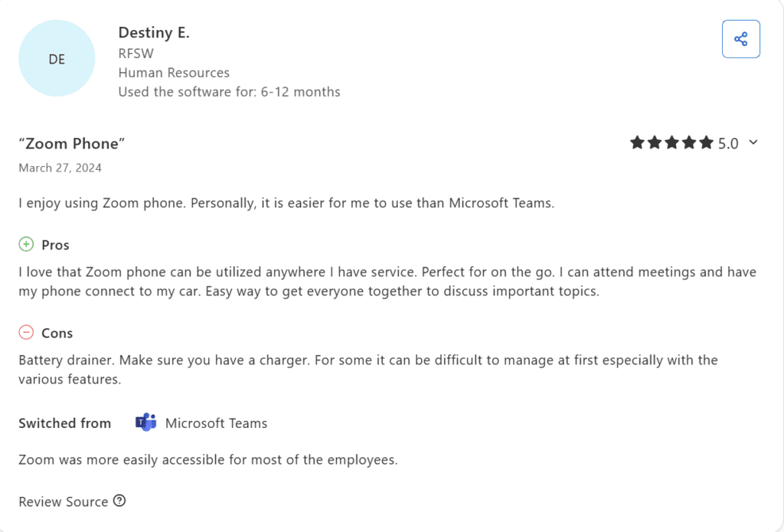Click the March 27, 2024 review date
Image resolution: width=784 pixels, height=532 pixels.
click(60, 168)
